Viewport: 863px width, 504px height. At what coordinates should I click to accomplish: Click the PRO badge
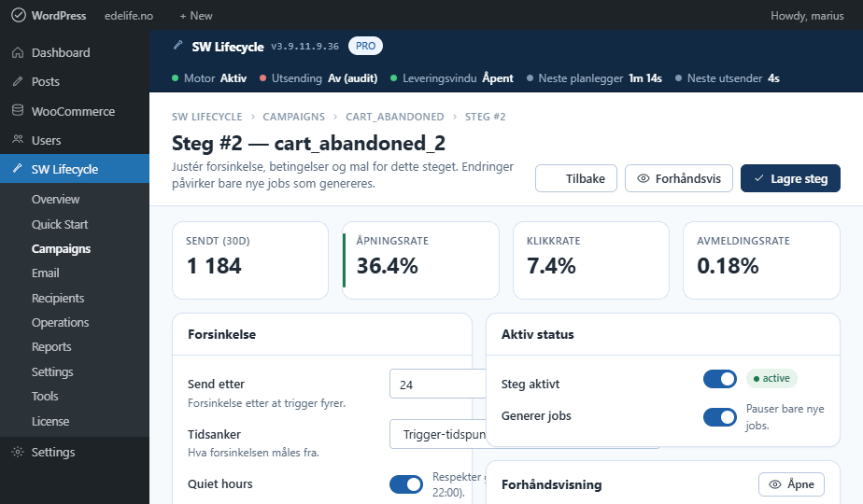[x=365, y=46]
